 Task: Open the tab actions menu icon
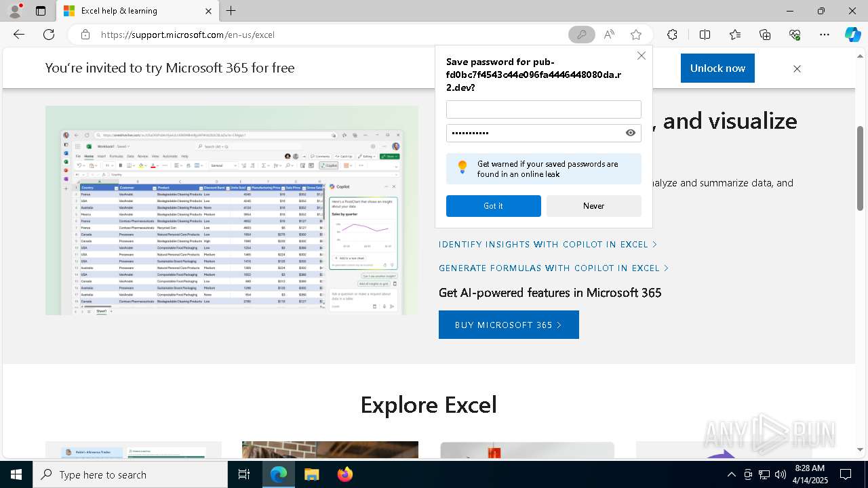pyautogui.click(x=41, y=11)
